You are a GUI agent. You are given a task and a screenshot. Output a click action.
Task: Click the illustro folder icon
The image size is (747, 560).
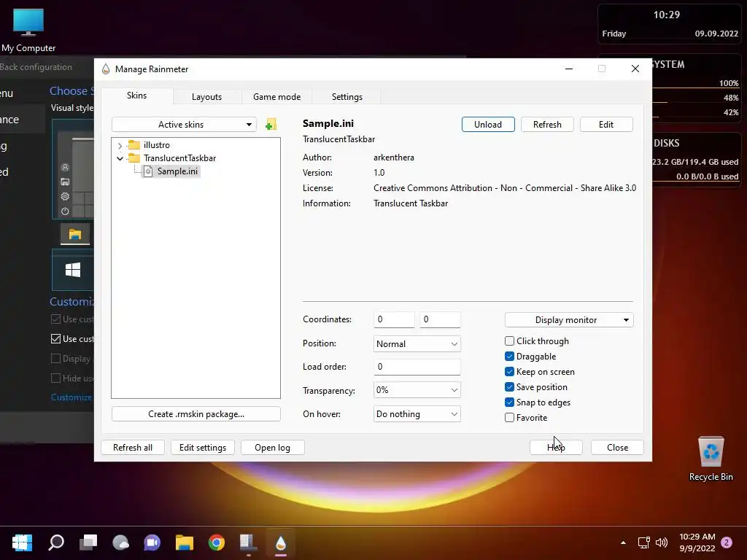(x=134, y=145)
